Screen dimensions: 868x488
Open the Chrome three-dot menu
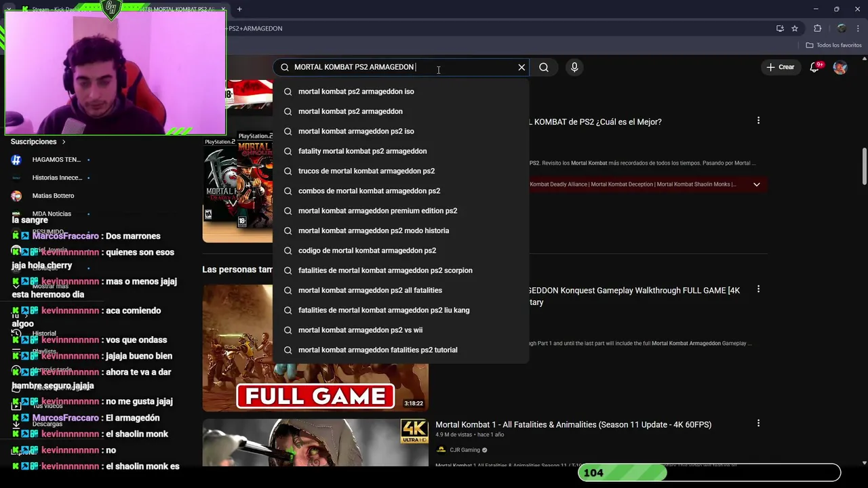tap(858, 28)
